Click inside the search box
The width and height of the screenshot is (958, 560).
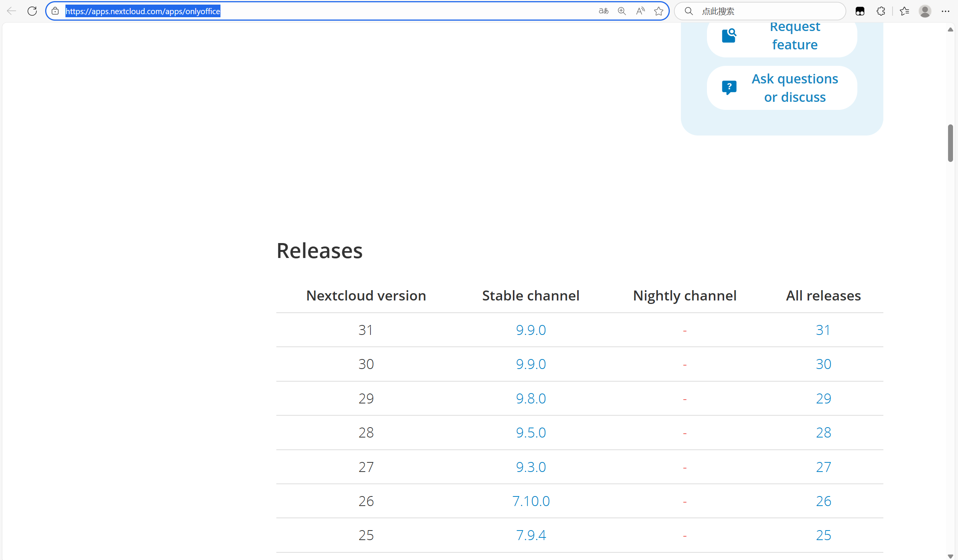coord(762,11)
